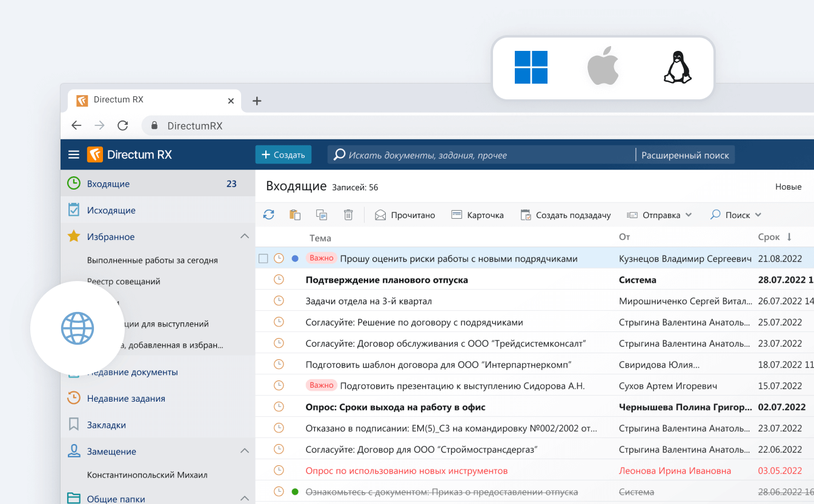Image resolution: width=814 pixels, height=504 pixels.
Task: Check the checkbox of the Важно task row
Action: pos(263,258)
